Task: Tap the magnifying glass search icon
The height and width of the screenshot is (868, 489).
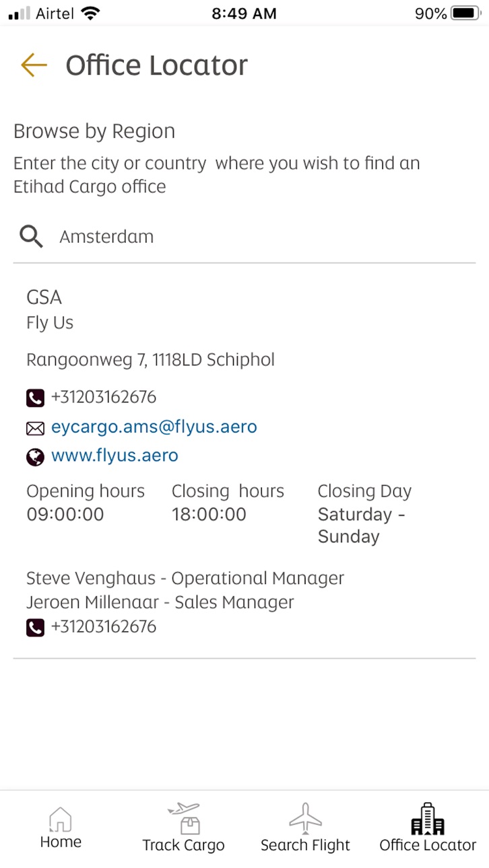Action: point(31,237)
